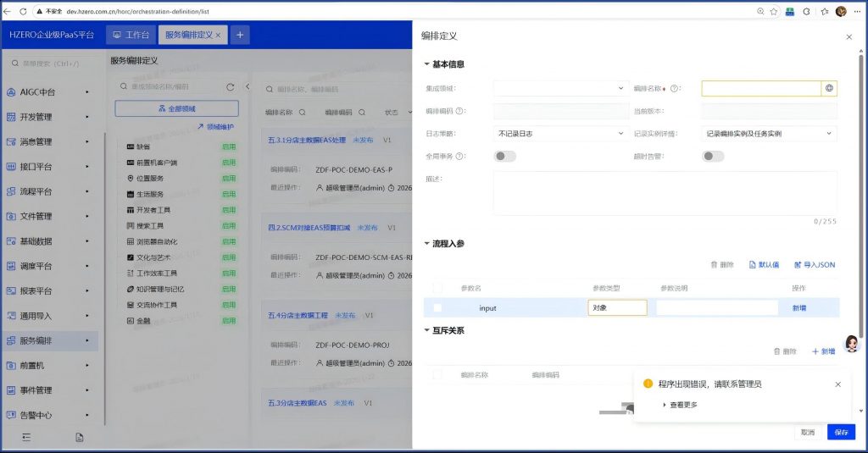Click the help icon next to 全局事务
This screenshot has width=868, height=453.
(460, 156)
